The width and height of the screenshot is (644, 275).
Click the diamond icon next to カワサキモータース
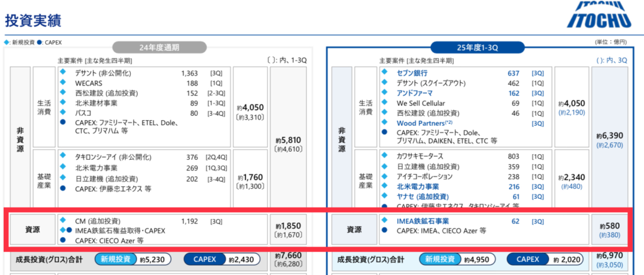pyautogui.click(x=384, y=156)
